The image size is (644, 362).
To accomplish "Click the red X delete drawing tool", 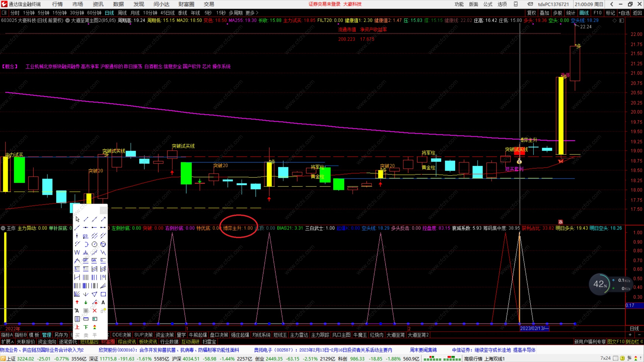I will coord(95,311).
